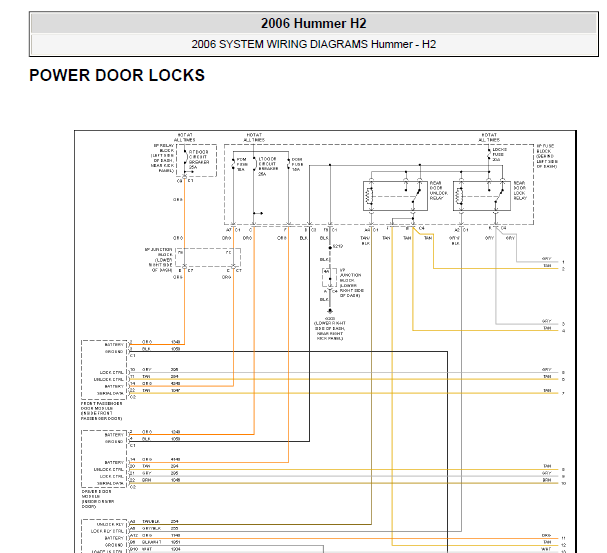Click wire reference number 11 at right edge

pos(564,538)
